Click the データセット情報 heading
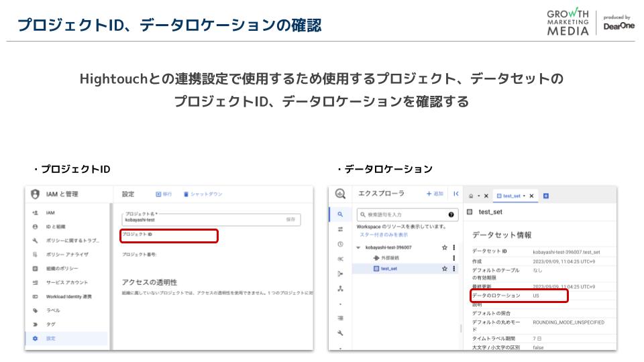644x362 pixels. click(502, 235)
